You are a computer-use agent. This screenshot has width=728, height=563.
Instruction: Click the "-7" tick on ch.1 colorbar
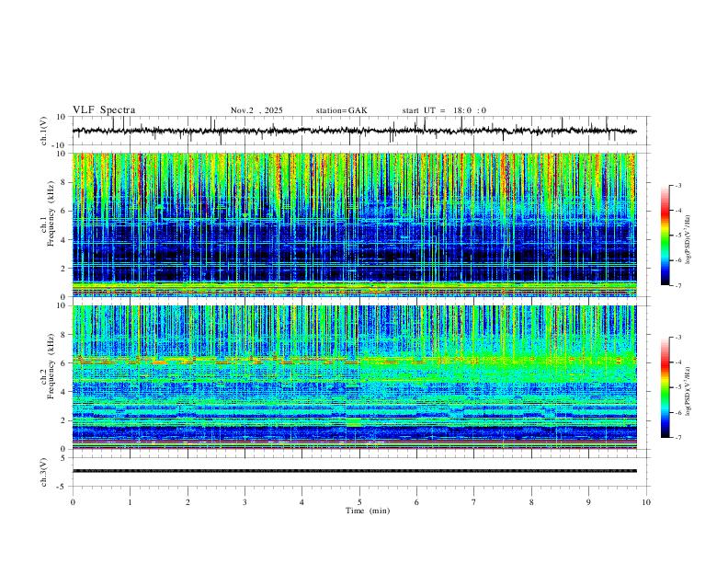(x=678, y=285)
